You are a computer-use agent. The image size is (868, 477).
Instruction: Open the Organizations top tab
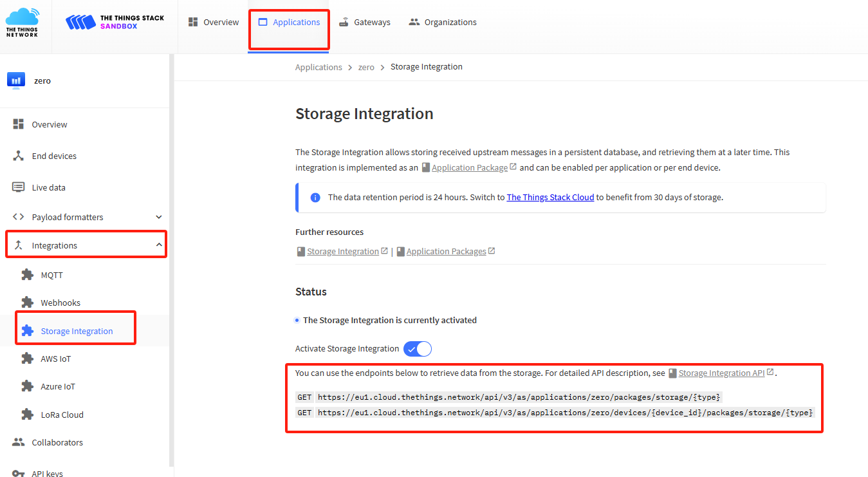[443, 22]
